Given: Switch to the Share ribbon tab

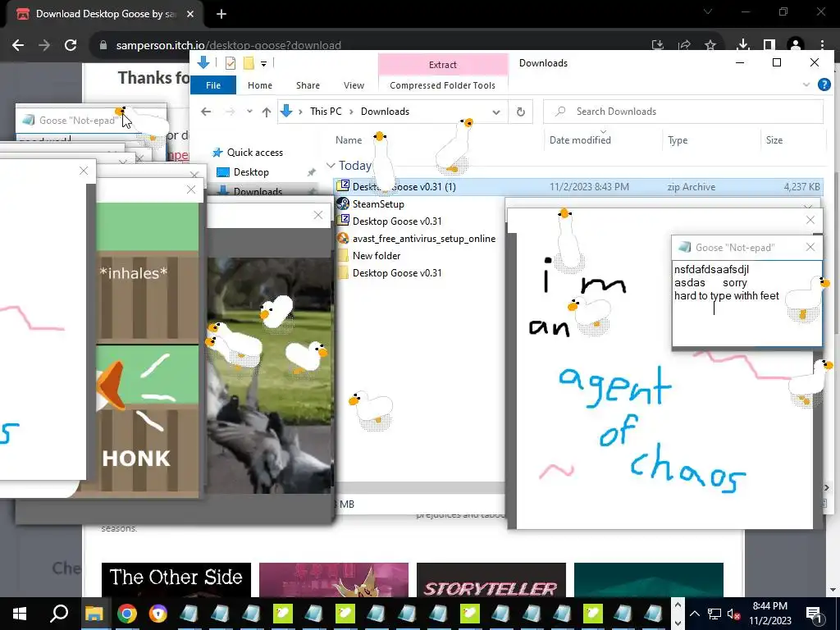Looking at the screenshot, I should click(x=308, y=85).
